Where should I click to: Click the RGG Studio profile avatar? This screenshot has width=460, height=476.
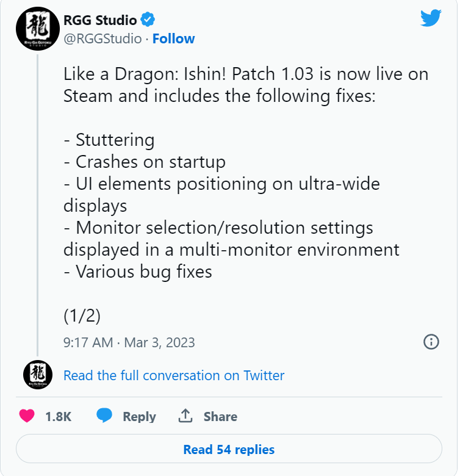coord(38,30)
